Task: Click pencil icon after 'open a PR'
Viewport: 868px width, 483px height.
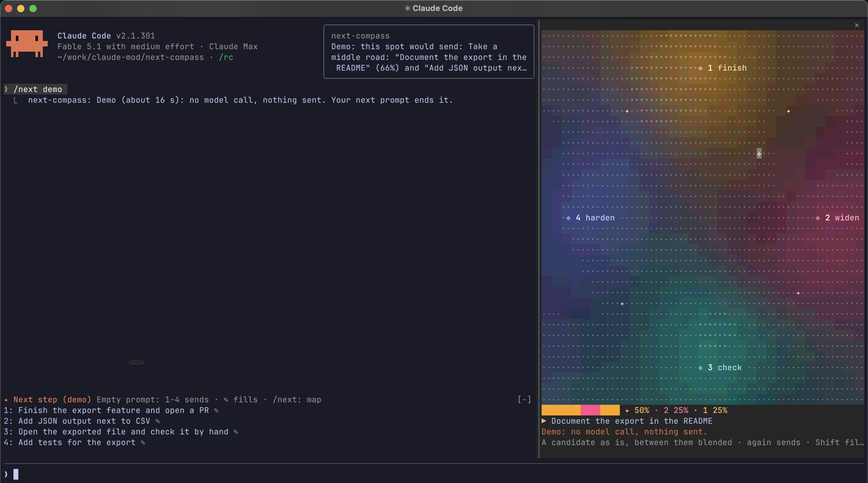Action: [216, 411]
